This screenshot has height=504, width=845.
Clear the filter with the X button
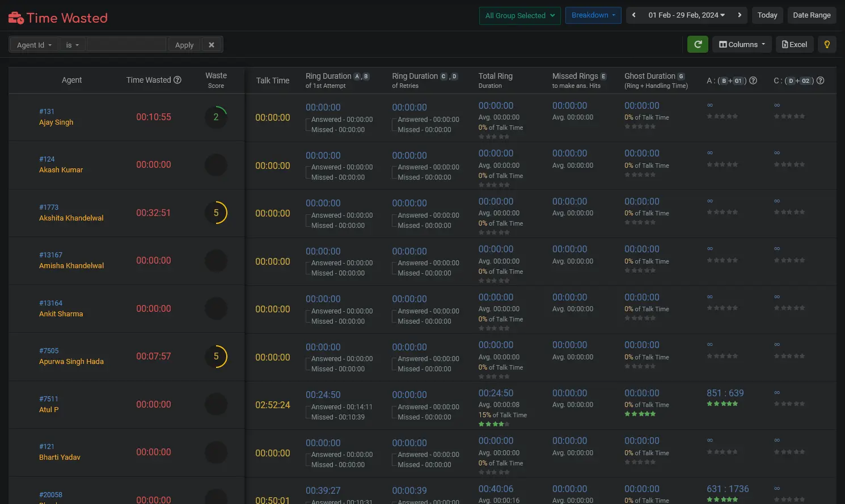pyautogui.click(x=212, y=45)
